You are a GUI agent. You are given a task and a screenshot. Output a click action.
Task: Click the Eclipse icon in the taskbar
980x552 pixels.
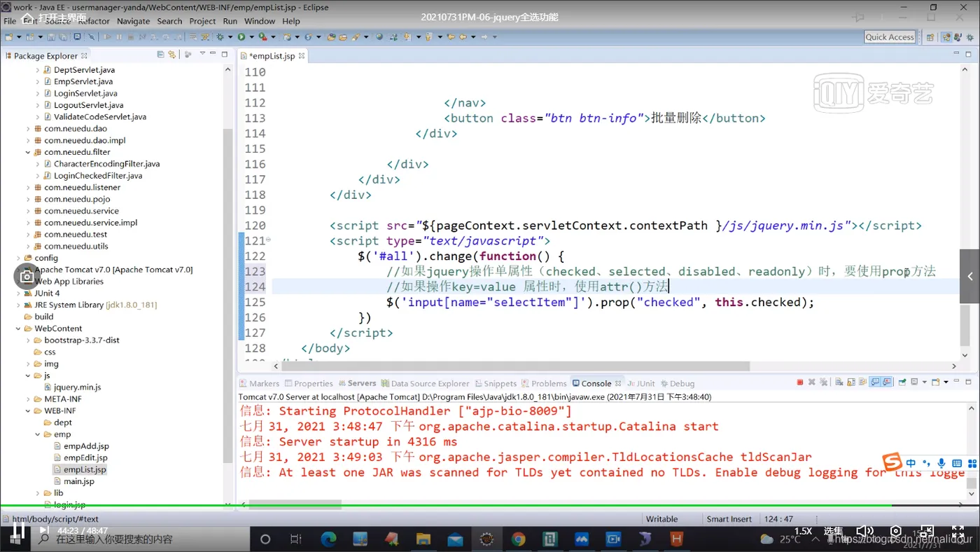coord(486,539)
